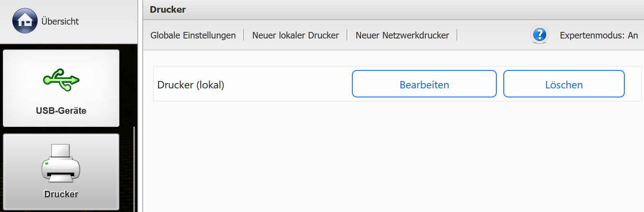
Task: Open help via blue question mark icon
Action: (539, 35)
